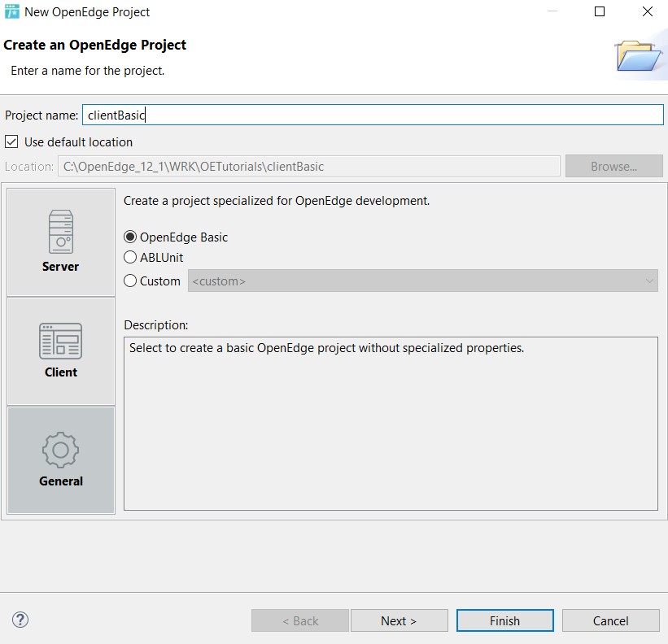The image size is (668, 644).
Task: Maximize the New OpenEdge Project window
Action: [600, 11]
